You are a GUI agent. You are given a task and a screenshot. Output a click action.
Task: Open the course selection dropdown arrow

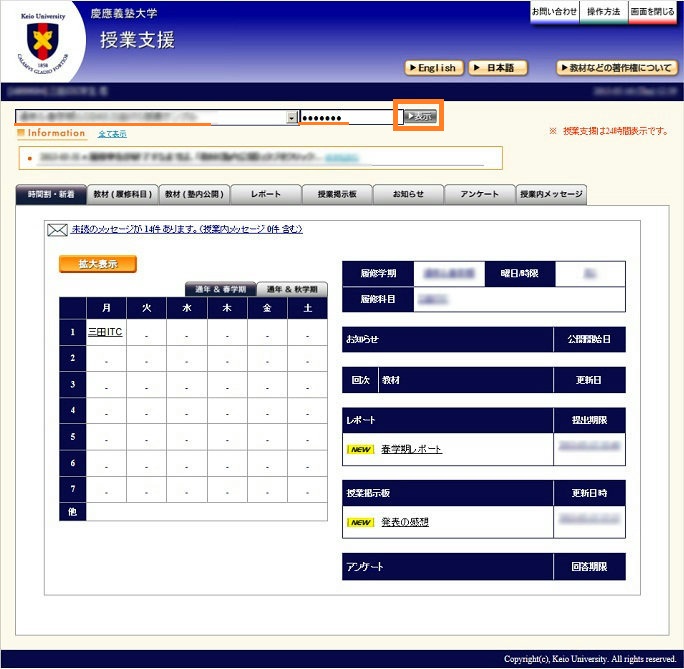292,117
